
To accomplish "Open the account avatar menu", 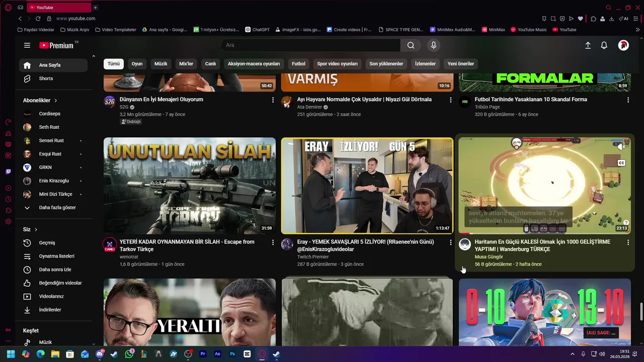I will pos(623,45).
